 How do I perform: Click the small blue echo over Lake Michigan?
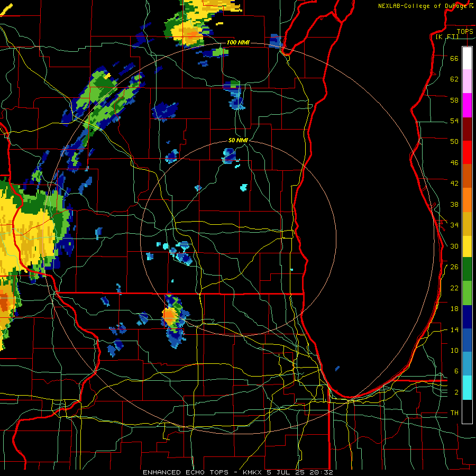tap(337, 369)
